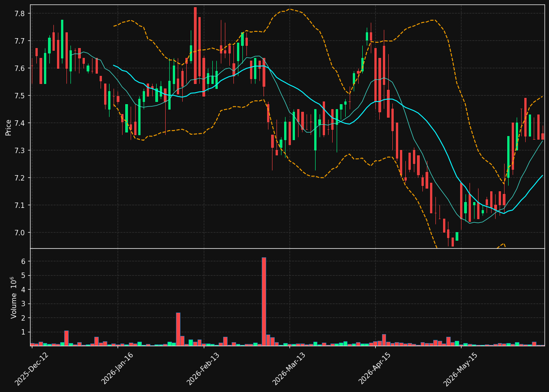Pick the volume tick label 2
The image size is (549, 392).
click(23, 318)
